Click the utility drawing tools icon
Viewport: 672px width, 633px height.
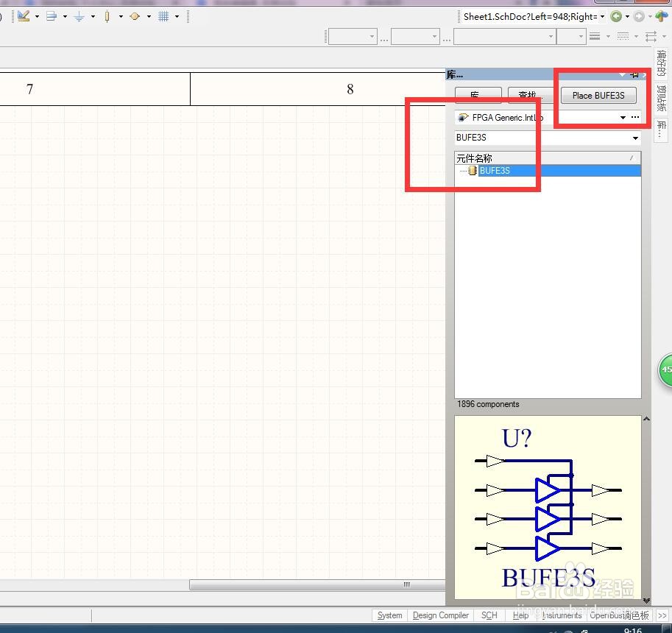pyautogui.click(x=24, y=16)
